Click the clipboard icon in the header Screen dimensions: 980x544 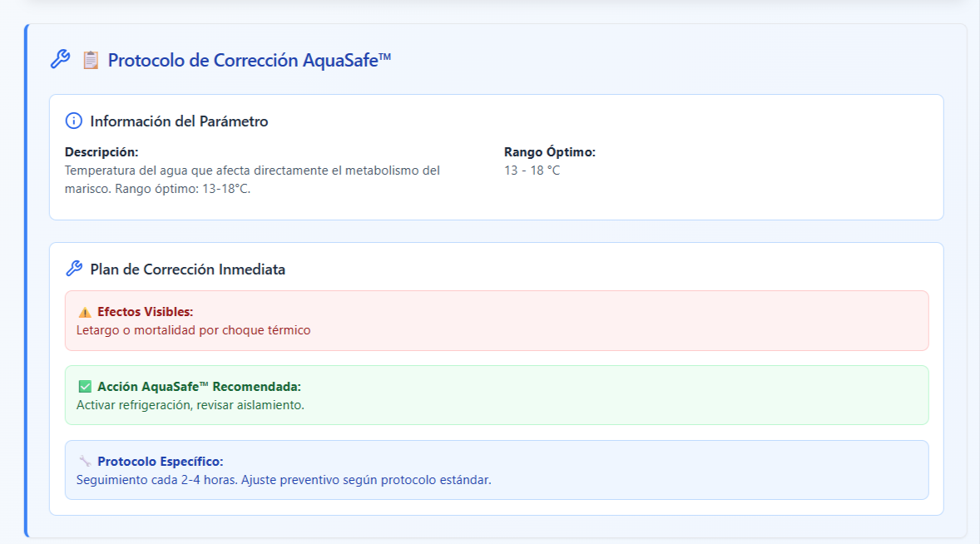pyautogui.click(x=91, y=60)
